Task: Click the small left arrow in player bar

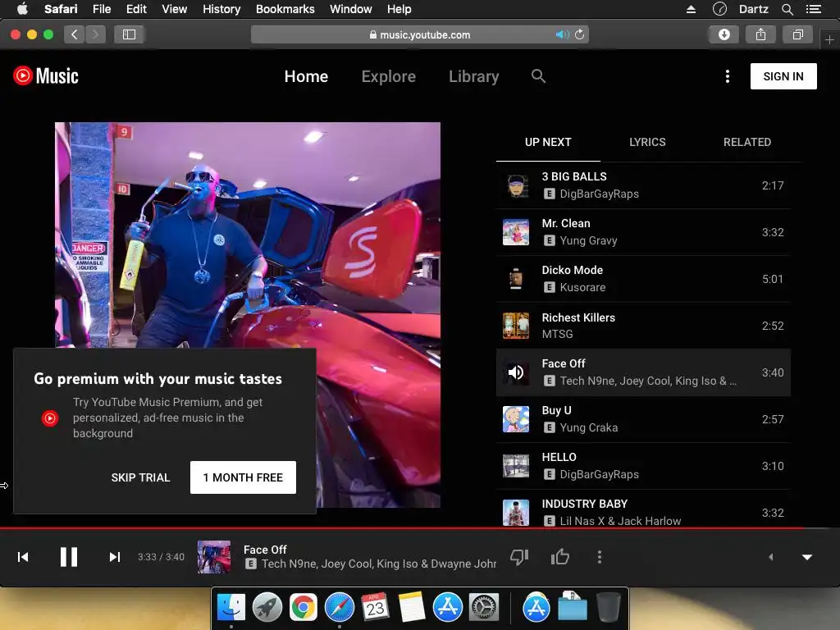Action: (x=771, y=557)
